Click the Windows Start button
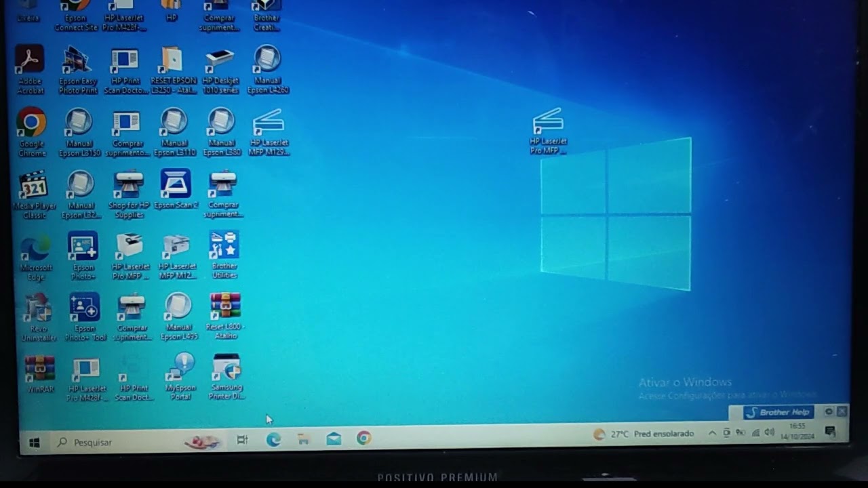868x488 pixels. 34,443
